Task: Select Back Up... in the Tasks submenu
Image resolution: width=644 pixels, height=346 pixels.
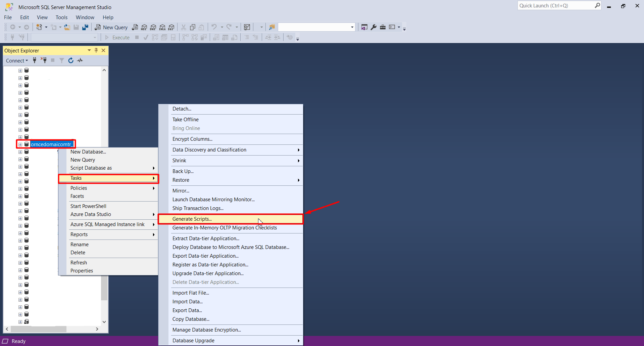Action: pos(183,171)
